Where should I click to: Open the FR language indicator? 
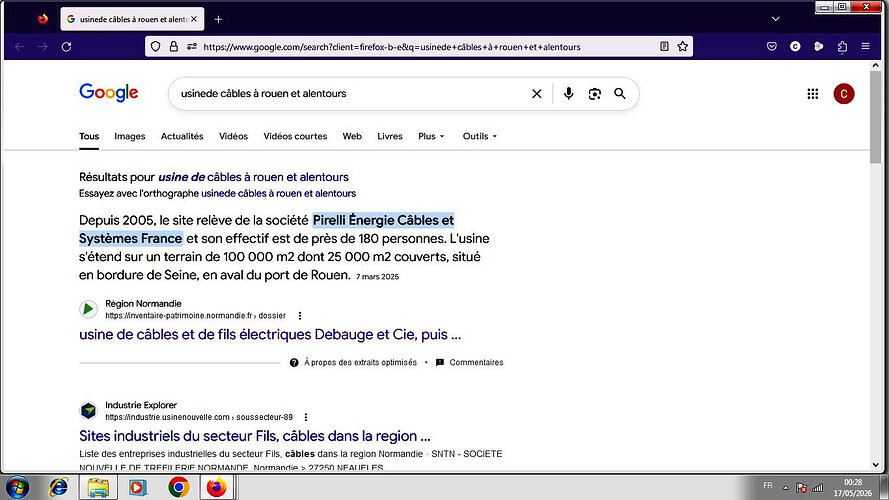768,485
